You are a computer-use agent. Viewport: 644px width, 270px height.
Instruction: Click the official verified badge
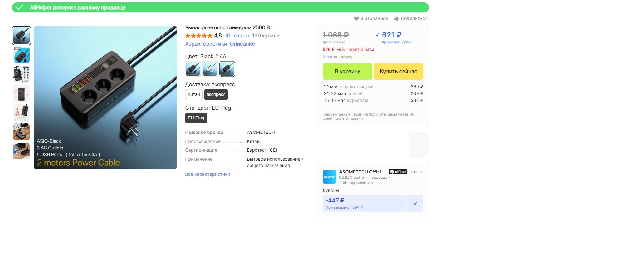tap(398, 172)
